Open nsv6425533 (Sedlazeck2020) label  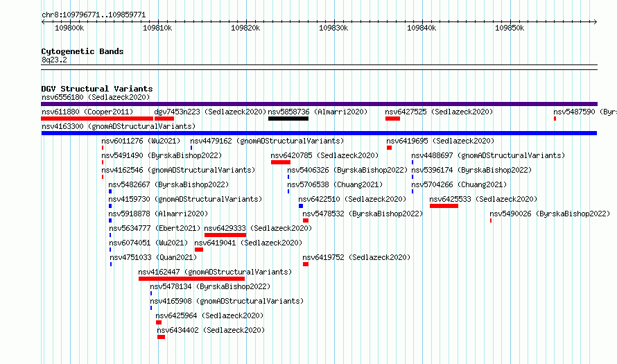(x=483, y=199)
